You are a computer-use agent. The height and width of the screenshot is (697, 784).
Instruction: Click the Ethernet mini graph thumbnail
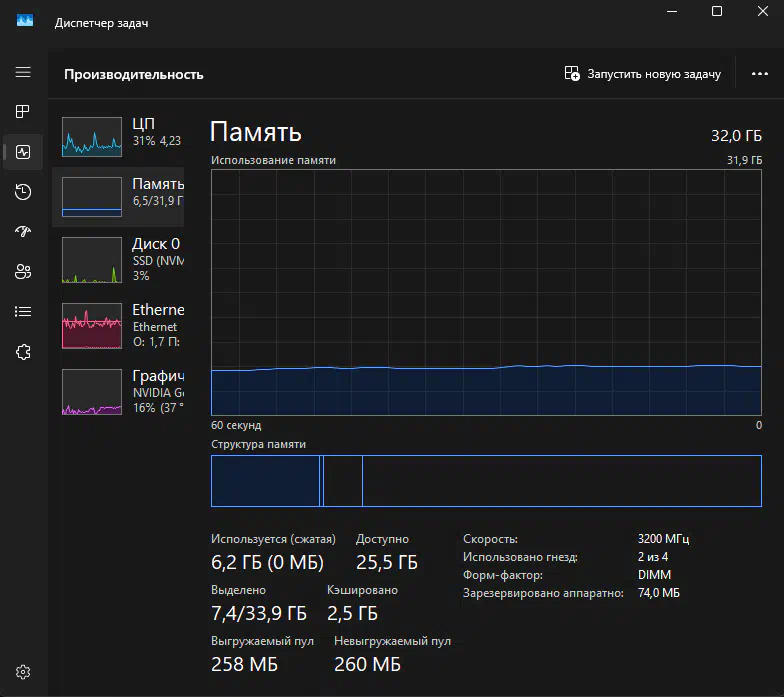coord(92,326)
